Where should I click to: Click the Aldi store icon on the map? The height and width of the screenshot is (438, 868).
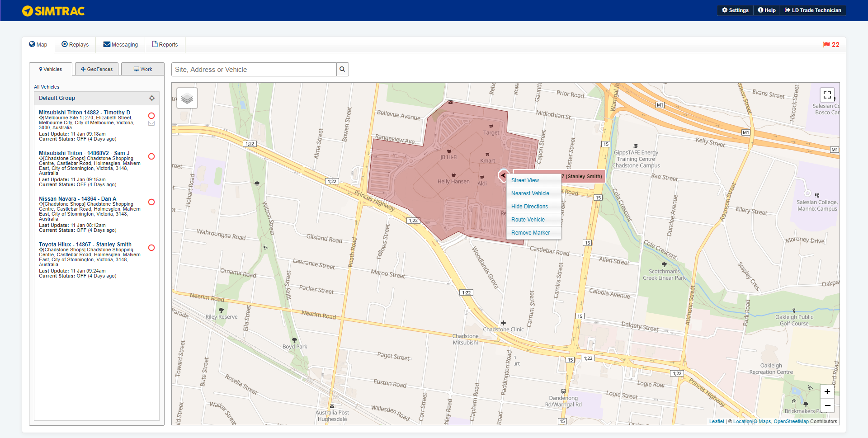[x=482, y=177]
